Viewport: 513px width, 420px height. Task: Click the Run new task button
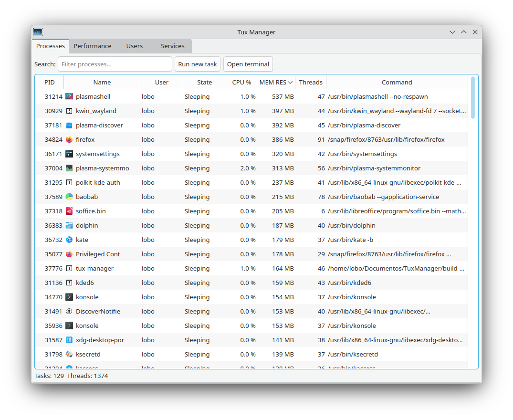point(197,64)
